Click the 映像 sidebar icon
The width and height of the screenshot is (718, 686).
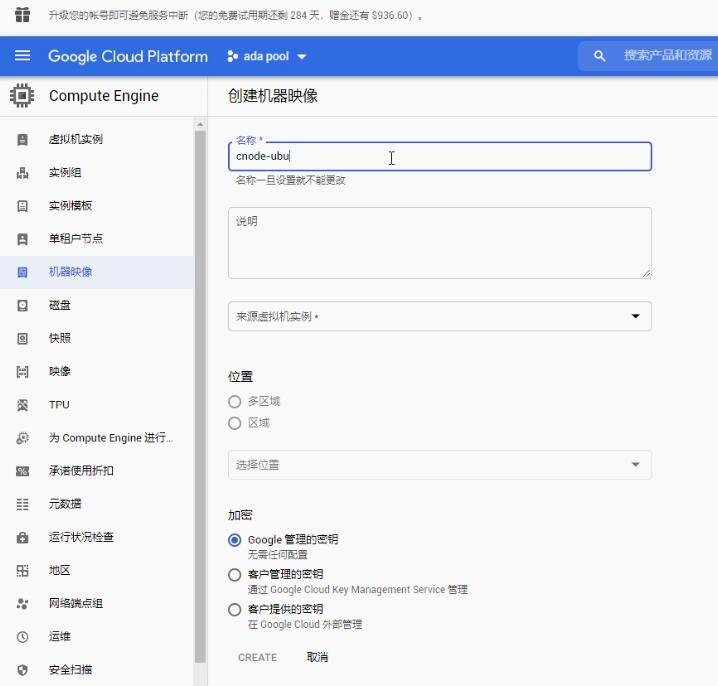point(22,371)
